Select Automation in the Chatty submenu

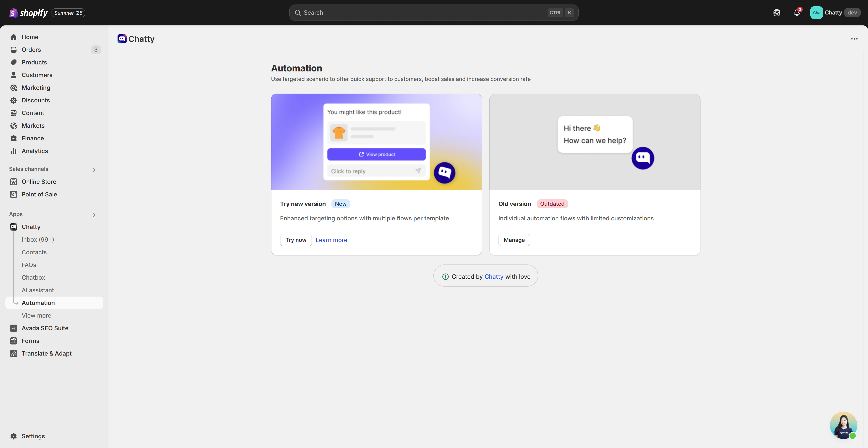(54, 303)
